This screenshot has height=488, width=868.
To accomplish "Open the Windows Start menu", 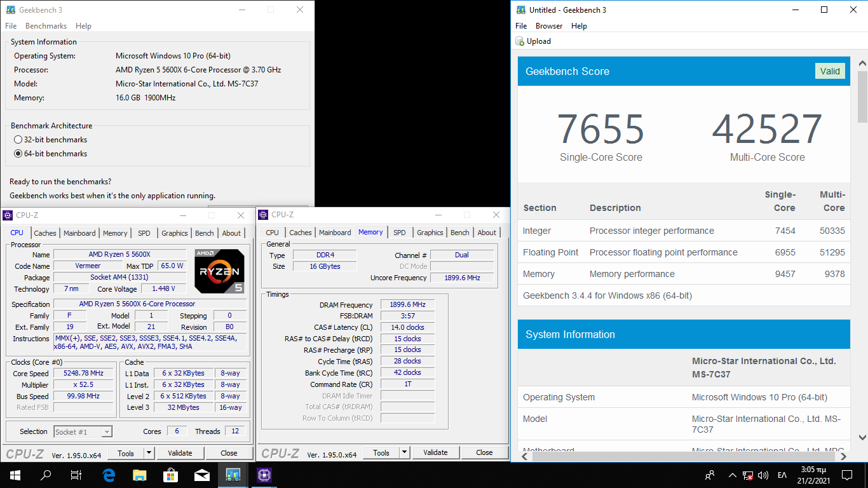I will pyautogui.click(x=15, y=475).
